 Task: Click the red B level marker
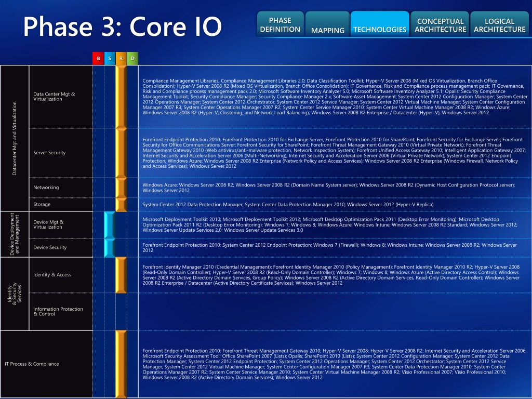[98, 58]
